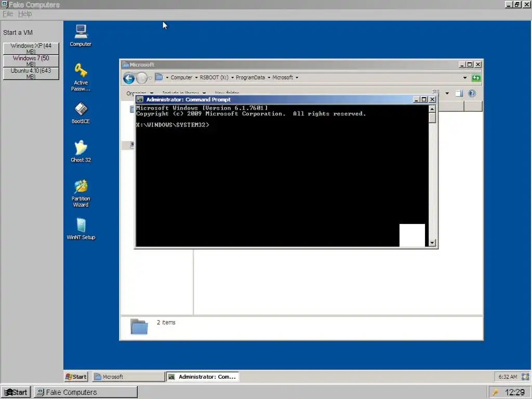The height and width of the screenshot is (399, 532).
Task: Click the Microsoft window title bar folder icon
Action: (x=126, y=64)
